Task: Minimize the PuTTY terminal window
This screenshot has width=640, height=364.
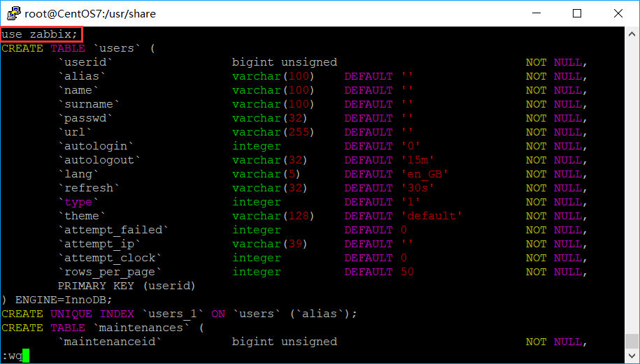Action: pos(536,13)
